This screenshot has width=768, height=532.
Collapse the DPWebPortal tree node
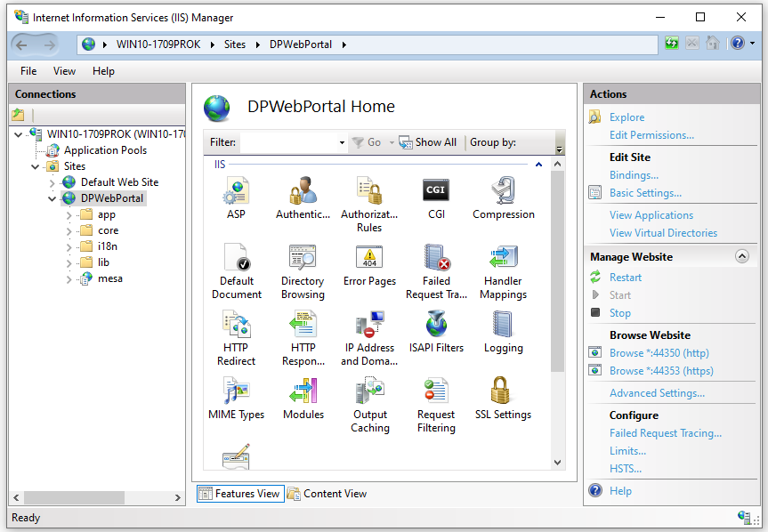[52, 199]
